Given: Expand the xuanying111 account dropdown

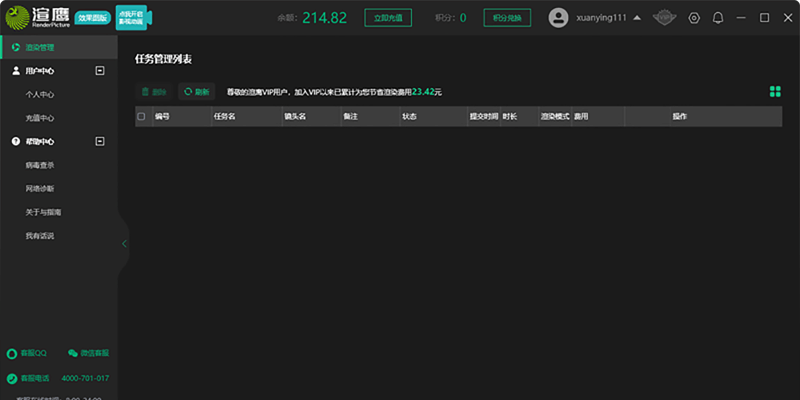Looking at the screenshot, I should pyautogui.click(x=637, y=18).
